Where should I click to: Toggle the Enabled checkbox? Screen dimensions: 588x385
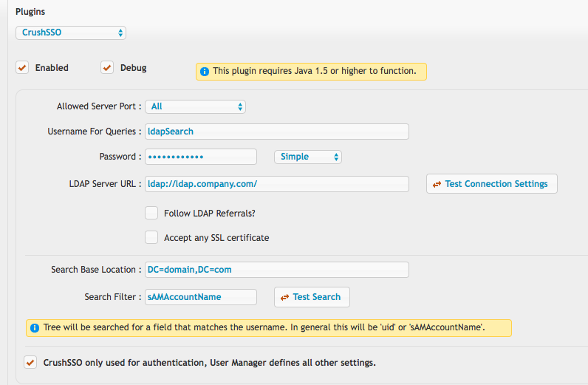(22, 67)
